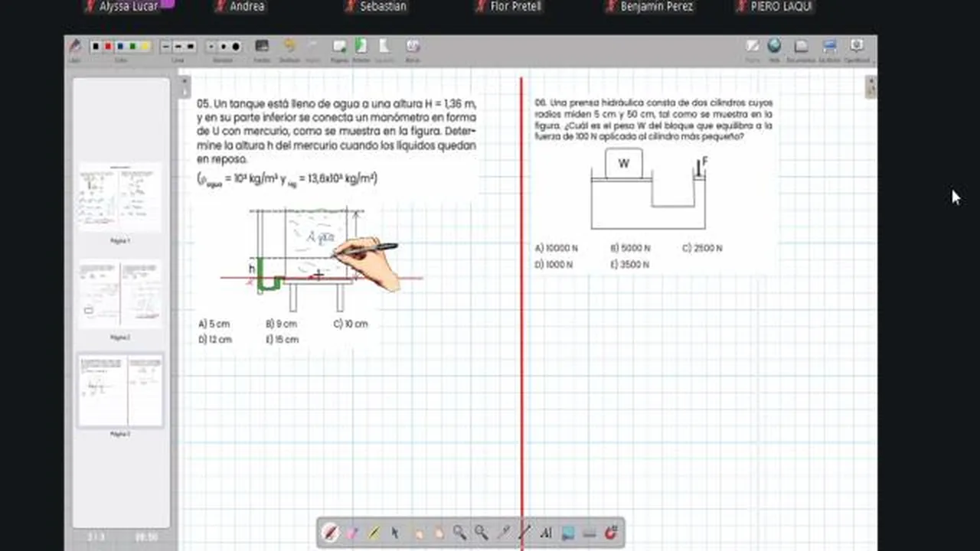The height and width of the screenshot is (551, 980).
Task: Open the OpenBoard menu
Action: pos(857,49)
